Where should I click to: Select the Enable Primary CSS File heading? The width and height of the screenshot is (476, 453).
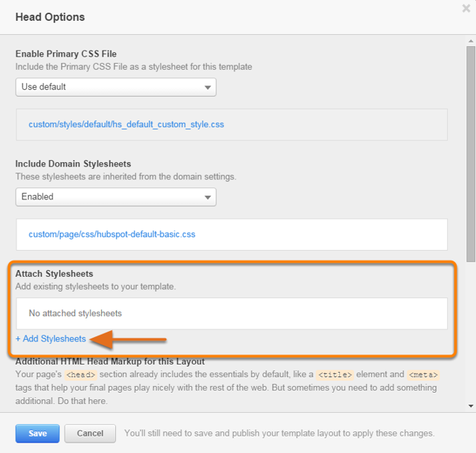coord(66,54)
